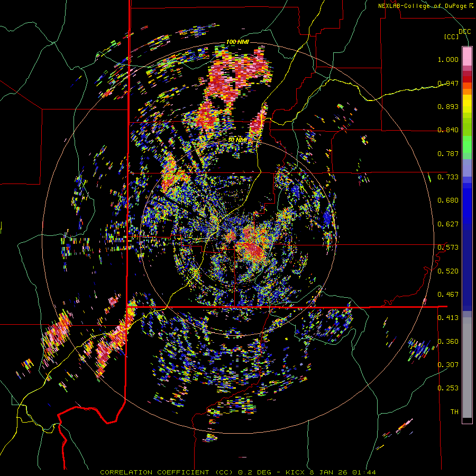Select the 0.680 legend value

(448, 200)
